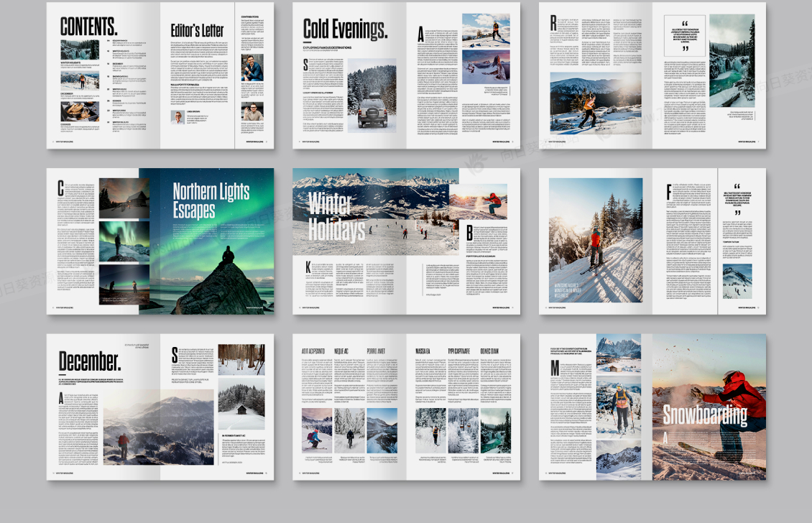
Task: Click the snow-covered SUV photo
Action: pos(372,95)
